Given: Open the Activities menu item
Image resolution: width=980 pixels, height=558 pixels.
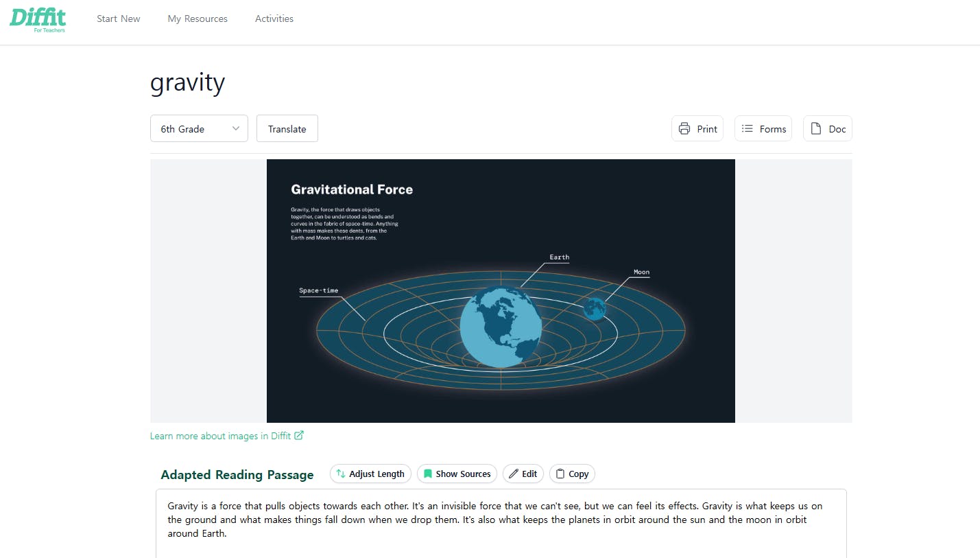Looking at the screenshot, I should click(x=274, y=19).
